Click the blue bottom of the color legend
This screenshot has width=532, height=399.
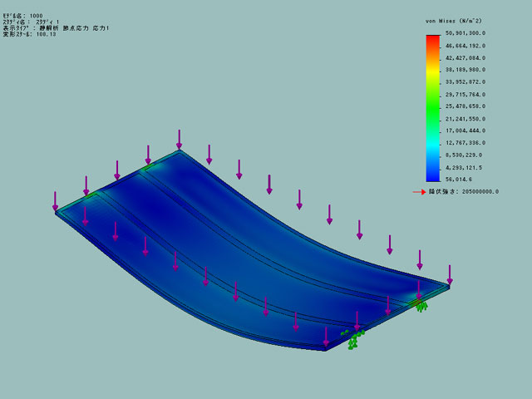432,175
